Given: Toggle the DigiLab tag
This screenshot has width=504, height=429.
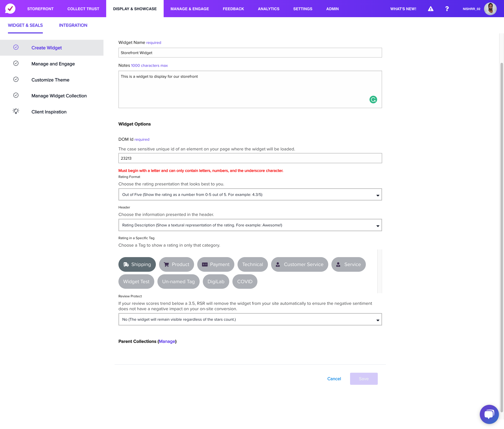Looking at the screenshot, I should (x=216, y=282).
